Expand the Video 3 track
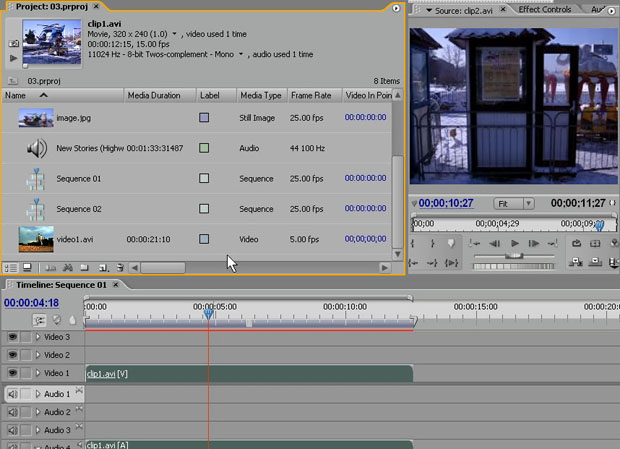The height and width of the screenshot is (449, 620). 38,337
